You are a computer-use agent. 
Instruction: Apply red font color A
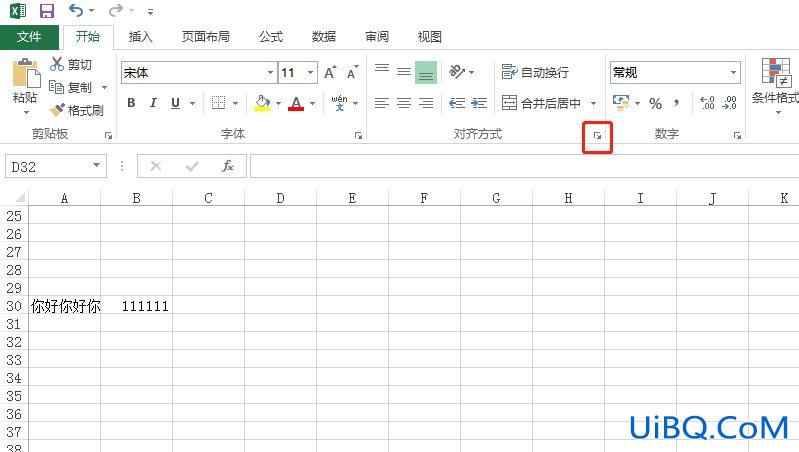click(296, 103)
